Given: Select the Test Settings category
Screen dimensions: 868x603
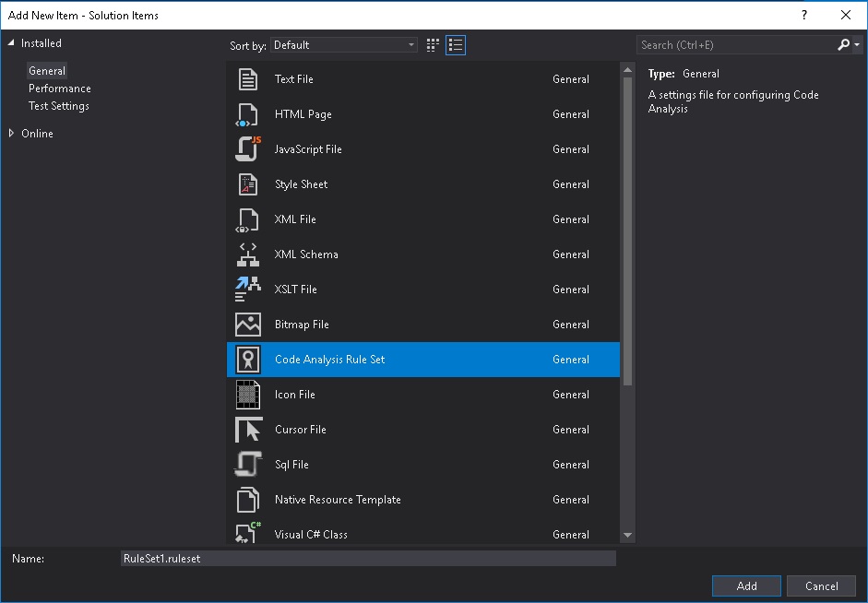Looking at the screenshot, I should coord(58,105).
